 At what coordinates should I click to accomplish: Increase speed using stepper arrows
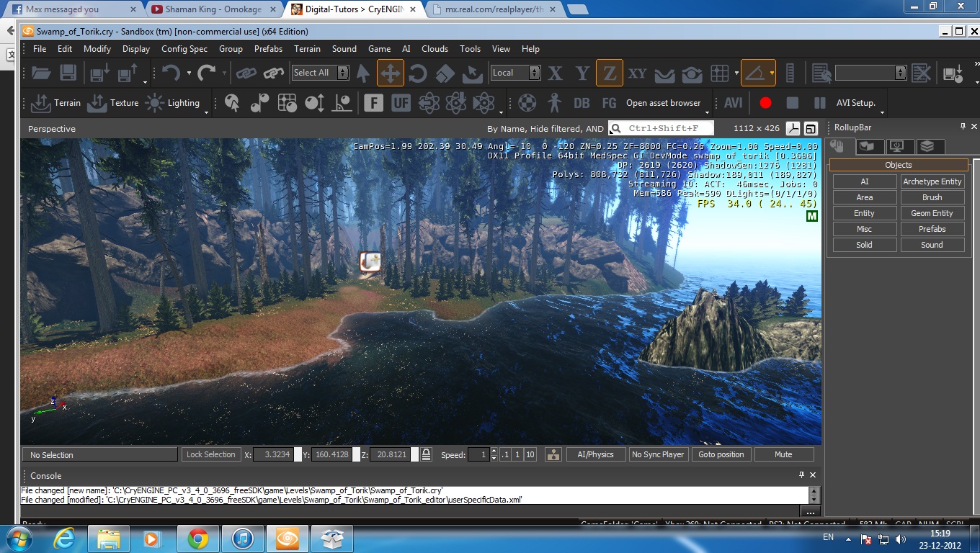click(494, 451)
